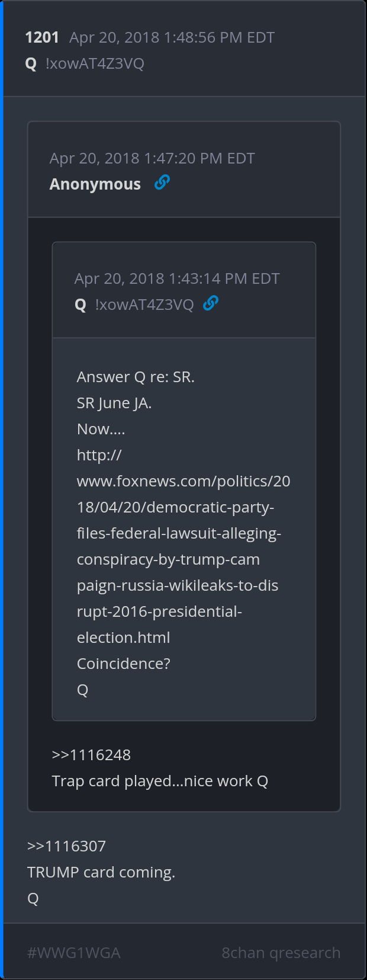The width and height of the screenshot is (367, 980).
Task: Click the "Answer Q re: SR." line
Action: tap(136, 377)
